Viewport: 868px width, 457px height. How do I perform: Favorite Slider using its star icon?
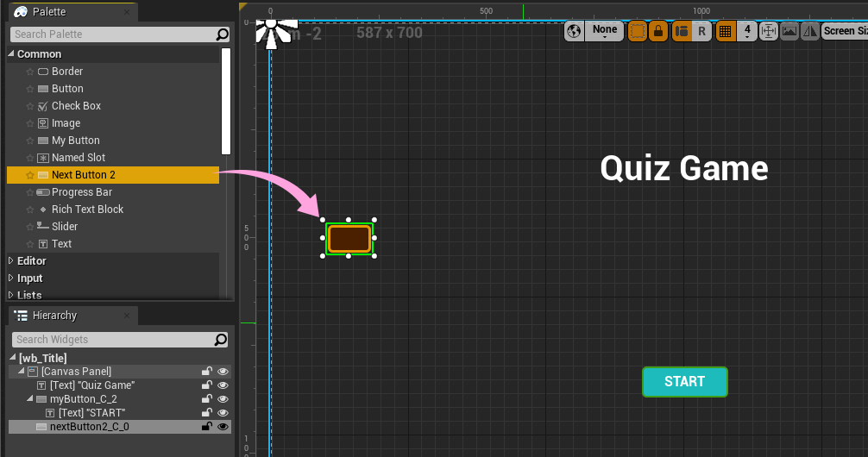[30, 227]
